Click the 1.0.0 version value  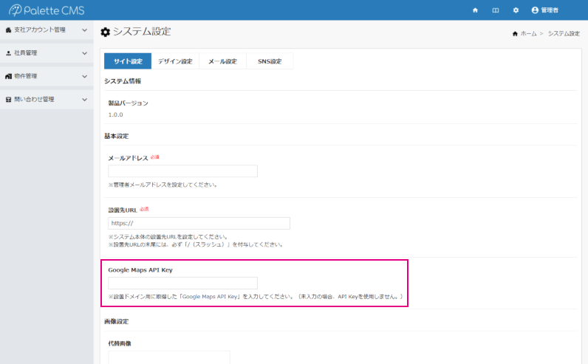pyautogui.click(x=115, y=114)
